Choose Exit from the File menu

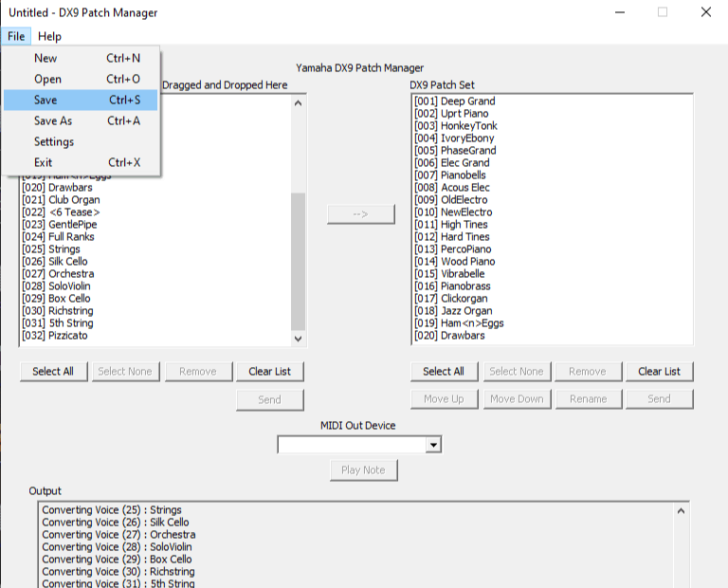point(44,162)
